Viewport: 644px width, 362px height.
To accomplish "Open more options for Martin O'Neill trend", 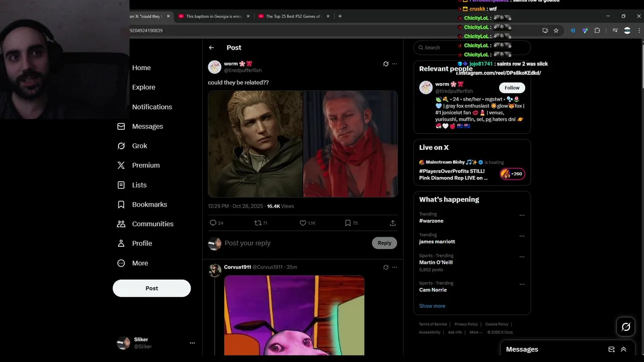I will pyautogui.click(x=522, y=256).
